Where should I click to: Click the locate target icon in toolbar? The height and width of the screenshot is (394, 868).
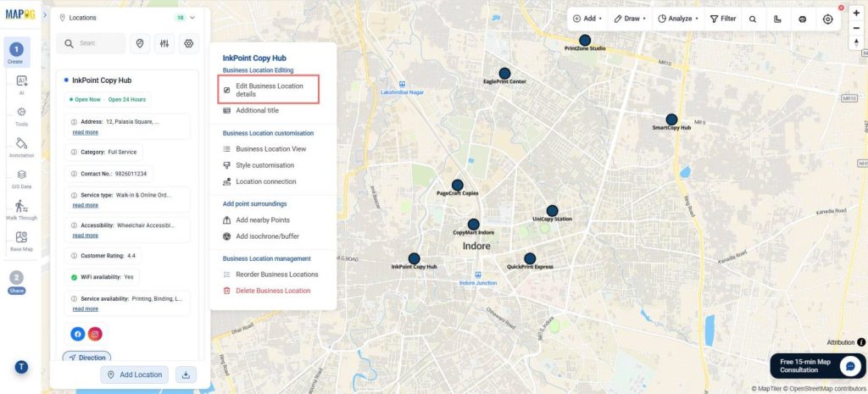[827, 19]
